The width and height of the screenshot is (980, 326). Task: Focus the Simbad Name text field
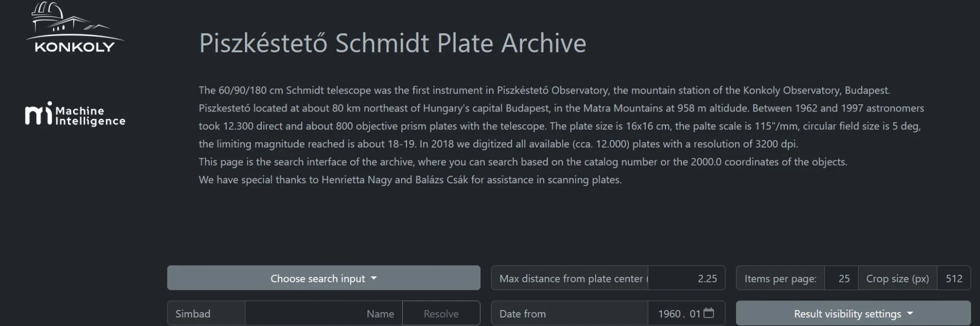(x=324, y=314)
